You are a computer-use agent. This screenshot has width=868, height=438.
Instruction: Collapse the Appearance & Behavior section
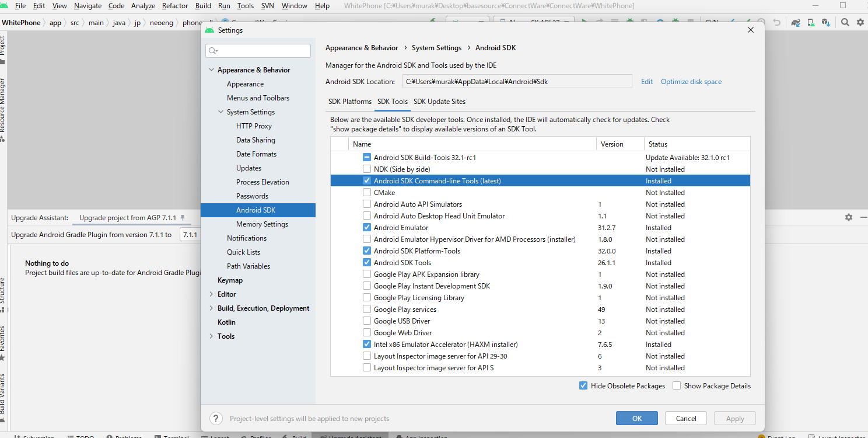point(211,70)
